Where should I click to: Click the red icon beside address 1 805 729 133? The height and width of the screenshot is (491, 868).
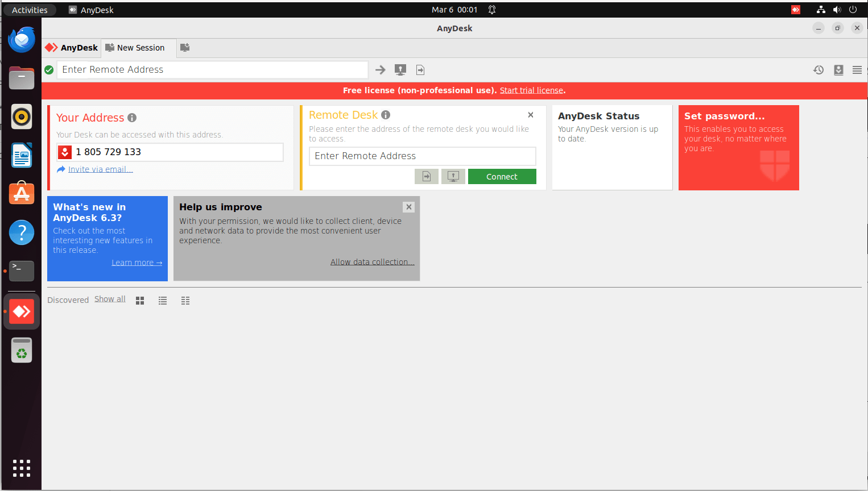[x=65, y=152]
